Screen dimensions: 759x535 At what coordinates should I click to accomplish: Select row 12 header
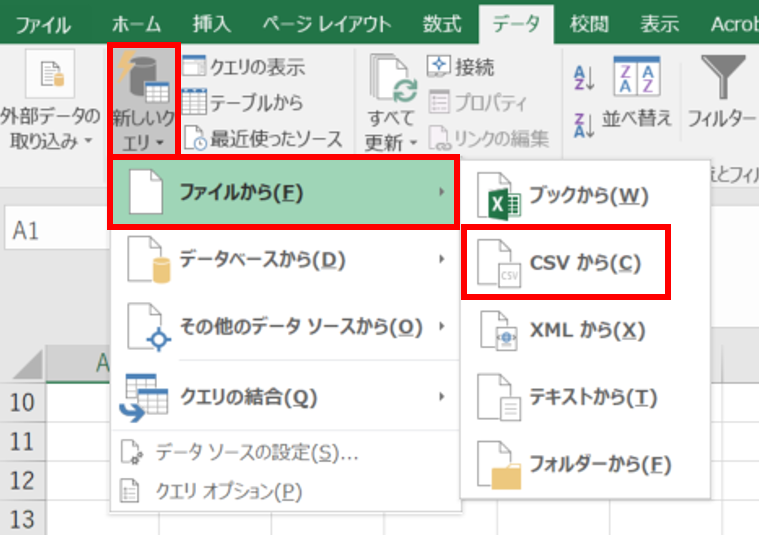(x=23, y=480)
